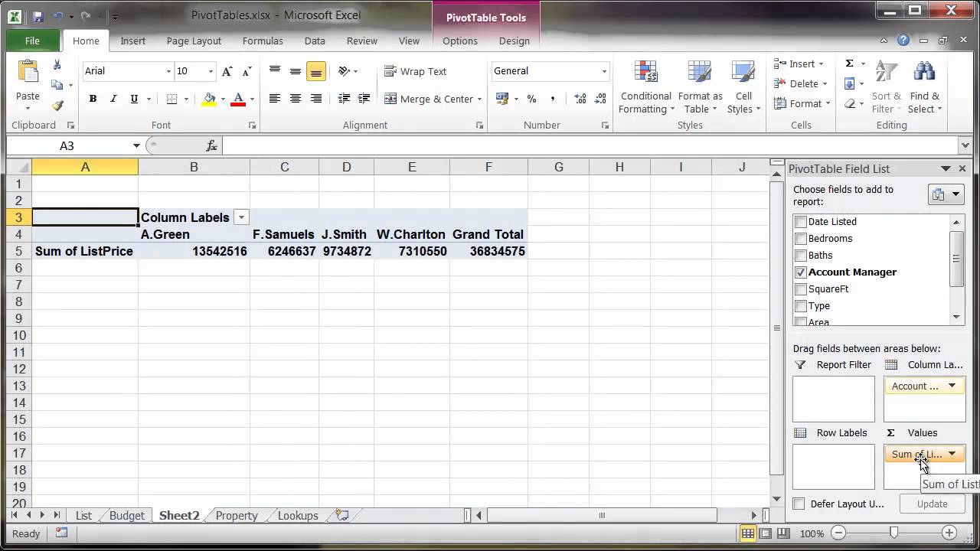Enable Defer Layout Update checkbox

pyautogui.click(x=799, y=504)
